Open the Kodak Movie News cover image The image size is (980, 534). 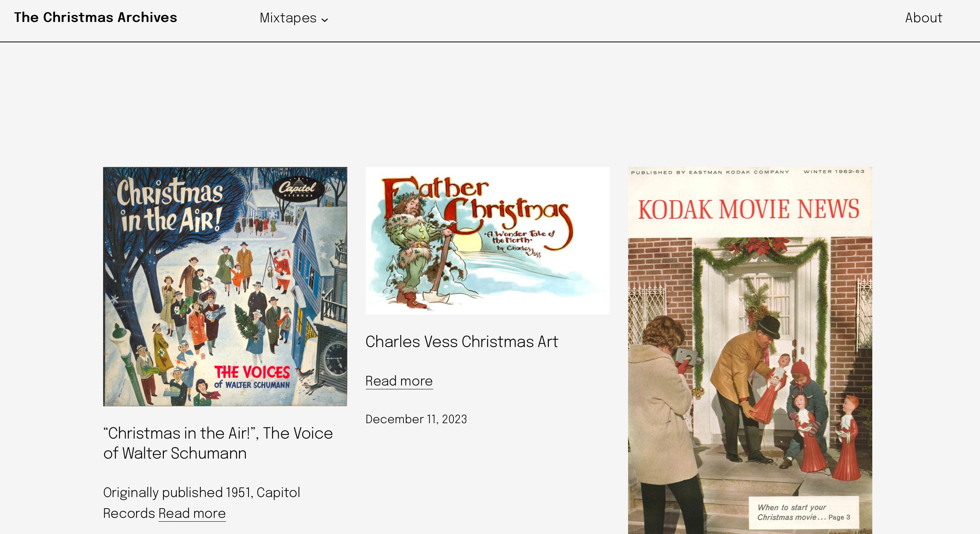tap(750, 350)
